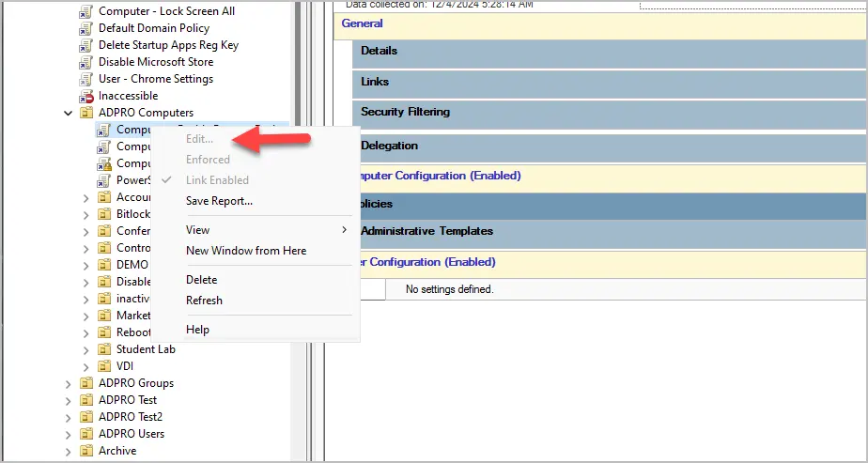Select the Default Domain Policy GPO icon
The image size is (868, 463).
[x=85, y=28]
